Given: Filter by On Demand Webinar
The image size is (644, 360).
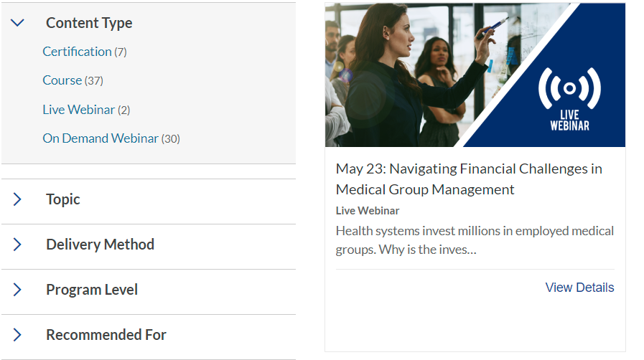Looking at the screenshot, I should (x=100, y=138).
